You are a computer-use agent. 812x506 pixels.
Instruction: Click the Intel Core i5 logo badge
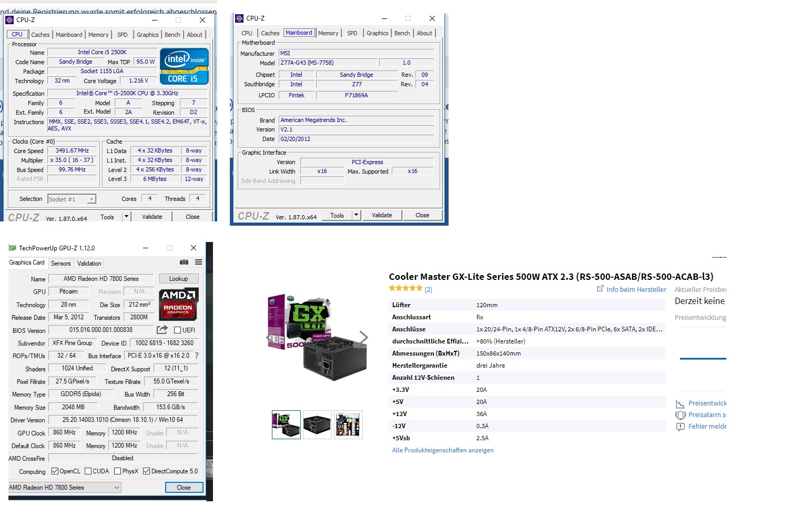point(184,66)
